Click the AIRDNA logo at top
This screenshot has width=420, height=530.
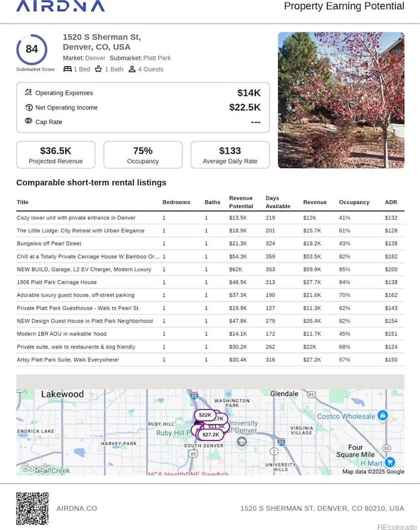pyautogui.click(x=60, y=6)
